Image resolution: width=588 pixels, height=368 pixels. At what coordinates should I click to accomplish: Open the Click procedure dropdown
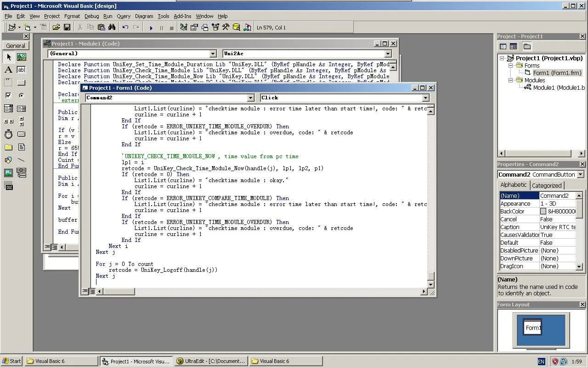pos(425,98)
